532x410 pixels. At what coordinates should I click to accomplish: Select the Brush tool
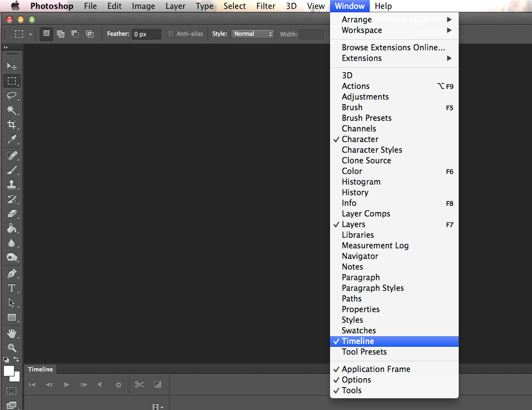pyautogui.click(x=12, y=170)
